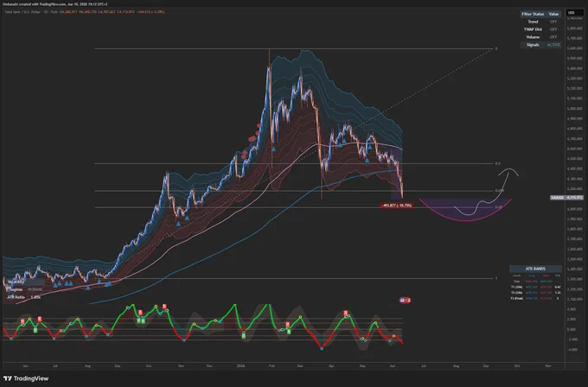Image resolution: width=588 pixels, height=387 pixels.
Task: Click the economic event flag icon
Action: click(x=405, y=300)
